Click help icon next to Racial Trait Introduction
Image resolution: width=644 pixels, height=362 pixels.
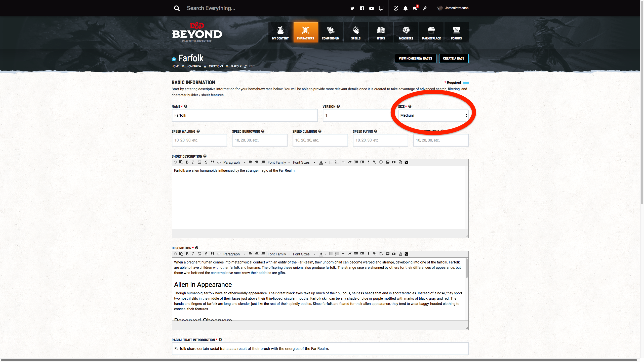click(220, 340)
